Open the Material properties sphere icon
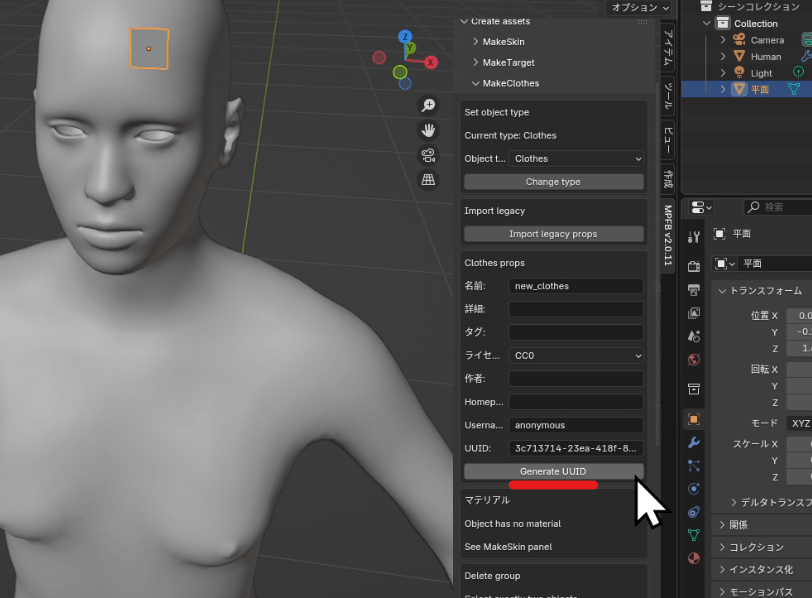The width and height of the screenshot is (812, 598). [x=694, y=558]
